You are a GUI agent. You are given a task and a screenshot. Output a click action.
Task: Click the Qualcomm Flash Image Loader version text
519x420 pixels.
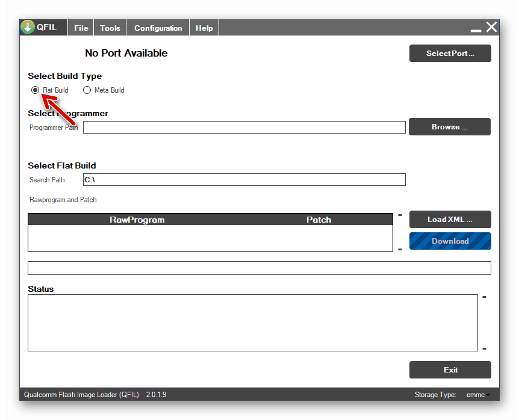point(95,395)
